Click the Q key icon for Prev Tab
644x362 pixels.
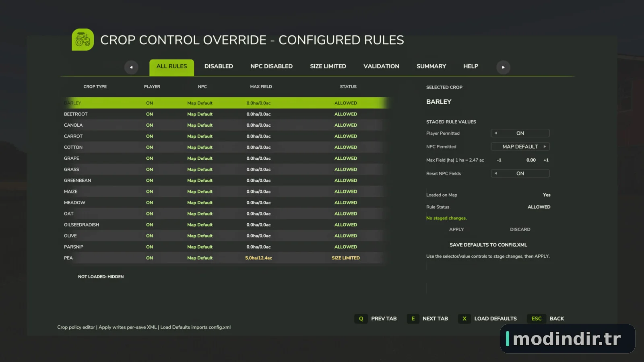pyautogui.click(x=361, y=319)
